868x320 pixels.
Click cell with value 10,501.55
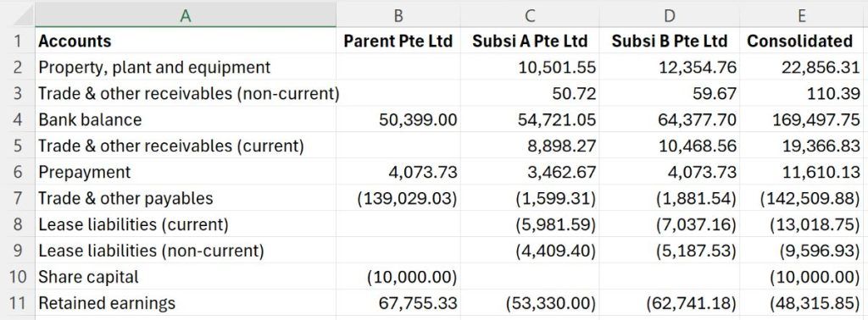[x=530, y=67]
